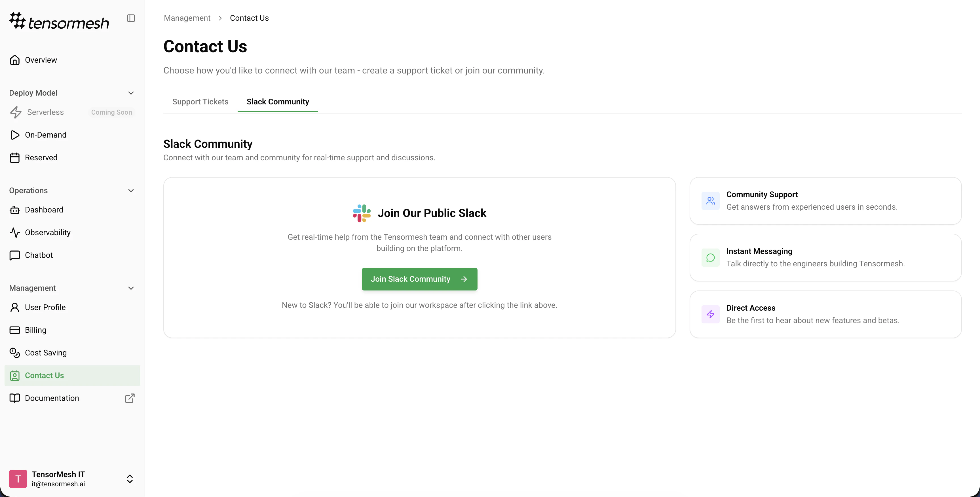
Task: Open On-Demand via its play icon
Action: pos(15,135)
